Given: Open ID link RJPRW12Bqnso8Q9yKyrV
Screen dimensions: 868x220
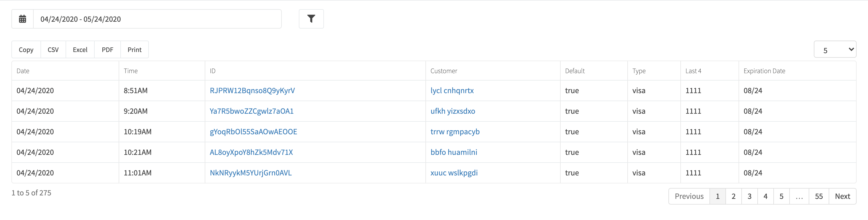Looking at the screenshot, I should pos(252,91).
